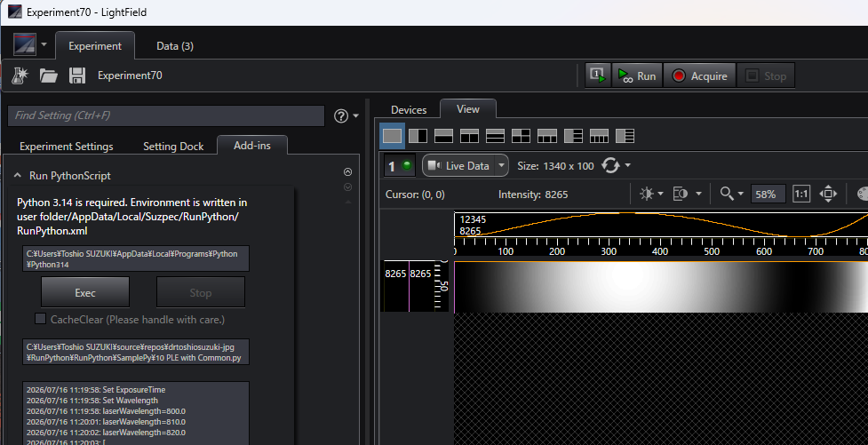Select the one-over-three pane layout
Screen dimensions: 868x445
(x=547, y=136)
